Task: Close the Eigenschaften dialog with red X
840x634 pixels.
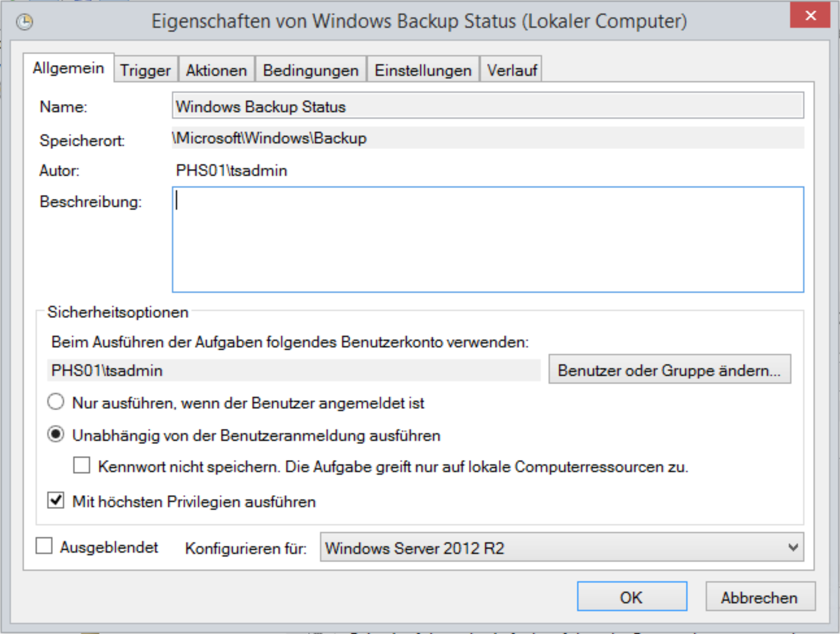Action: pos(809,16)
